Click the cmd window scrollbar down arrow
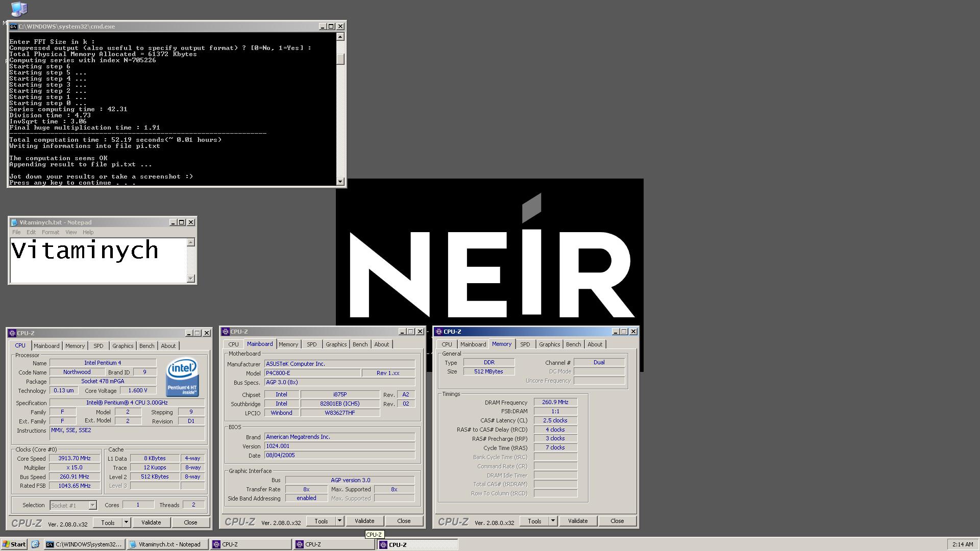Viewport: 980px width, 551px height. [340, 182]
